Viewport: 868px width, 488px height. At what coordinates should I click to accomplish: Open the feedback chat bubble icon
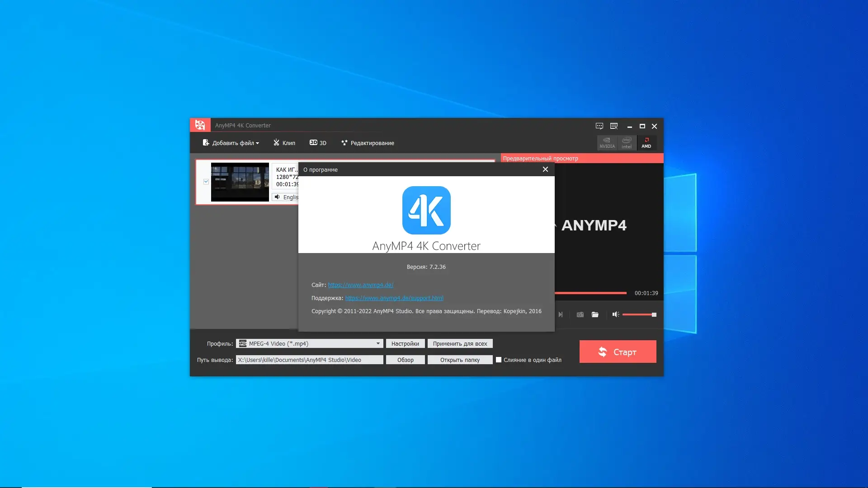[599, 126]
